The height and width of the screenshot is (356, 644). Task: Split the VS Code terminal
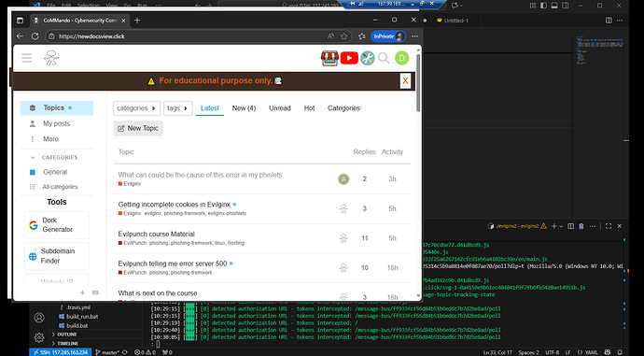point(570,226)
